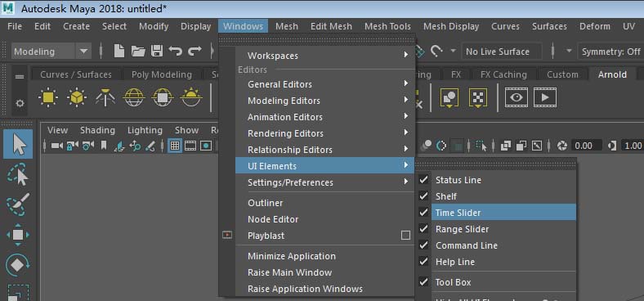The width and height of the screenshot is (644, 301).
Task: Activate the Select tool arrow in Tool Box
Action: coord(18,144)
